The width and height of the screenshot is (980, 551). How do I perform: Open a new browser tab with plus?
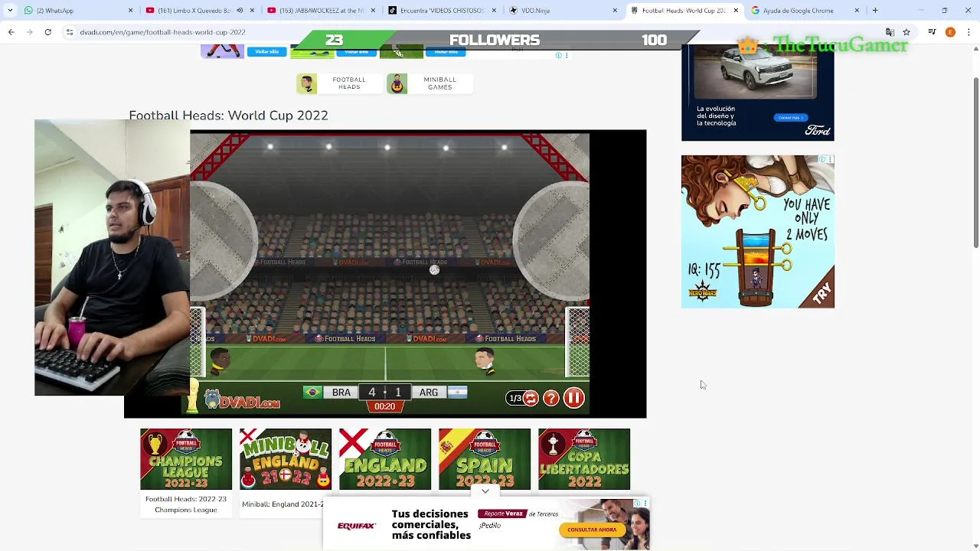point(875,11)
